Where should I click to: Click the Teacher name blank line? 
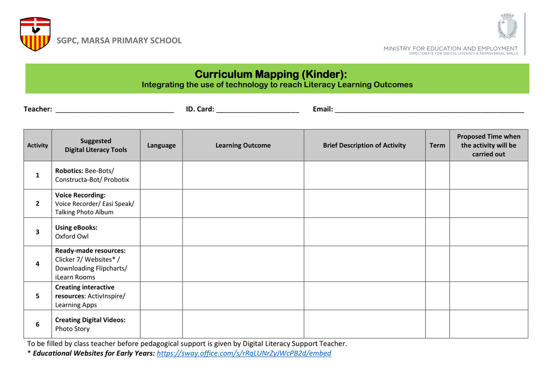(x=115, y=109)
